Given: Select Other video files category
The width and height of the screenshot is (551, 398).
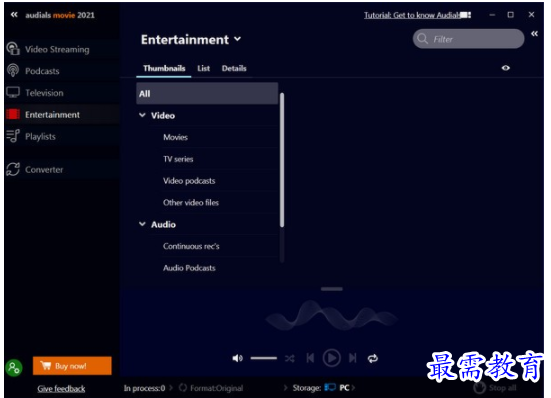Looking at the screenshot, I should click(x=191, y=202).
